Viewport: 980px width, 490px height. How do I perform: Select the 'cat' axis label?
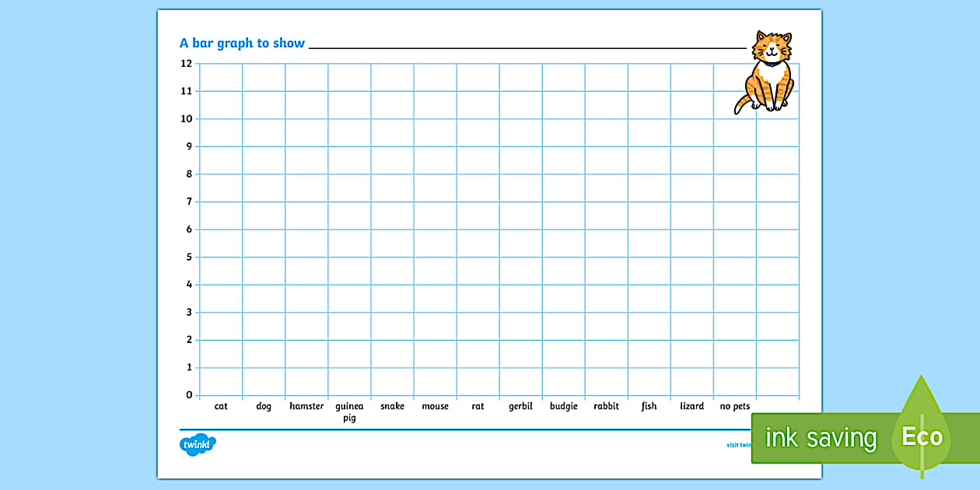click(x=220, y=406)
